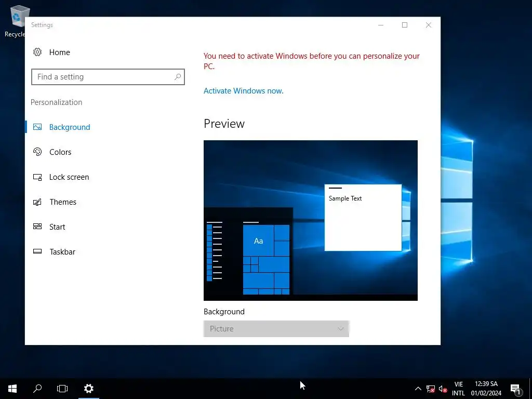Viewport: 532px width, 399px height.
Task: Open the clock showing 12:39 SA
Action: click(x=486, y=389)
